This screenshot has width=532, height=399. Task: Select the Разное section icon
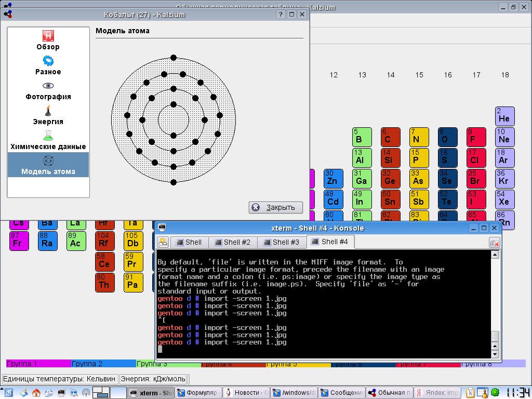pos(48,65)
